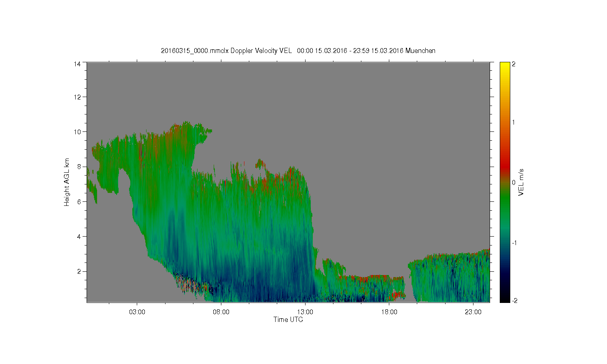The width and height of the screenshot is (607, 364).
Task: Click the height label '10'
Action: [x=77, y=132]
